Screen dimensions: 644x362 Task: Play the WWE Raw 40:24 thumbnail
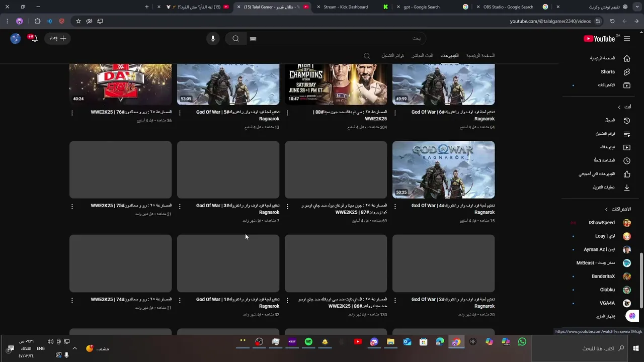click(x=120, y=84)
